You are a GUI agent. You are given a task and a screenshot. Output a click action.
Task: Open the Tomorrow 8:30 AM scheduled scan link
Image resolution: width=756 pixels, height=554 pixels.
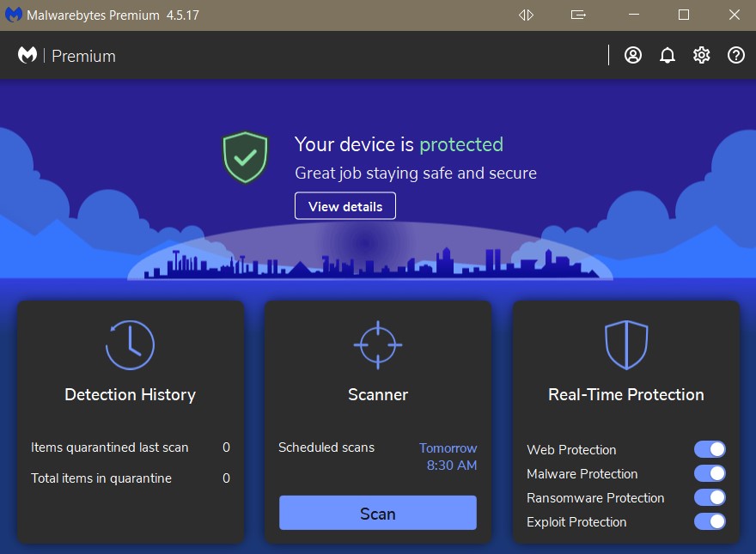pos(448,457)
